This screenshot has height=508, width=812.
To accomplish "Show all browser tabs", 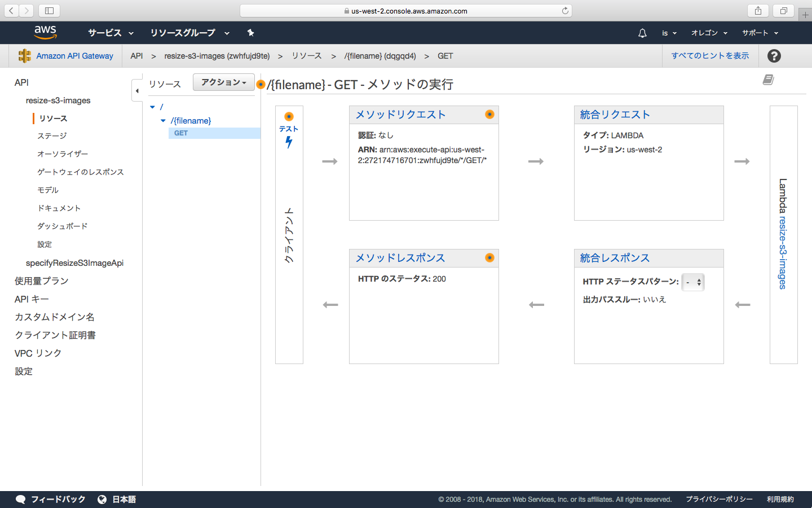I will [784, 11].
